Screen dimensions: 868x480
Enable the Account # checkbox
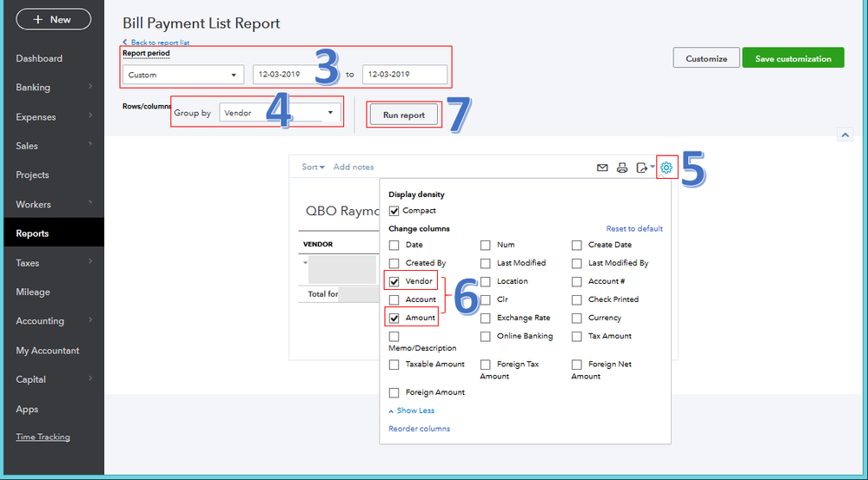click(577, 281)
